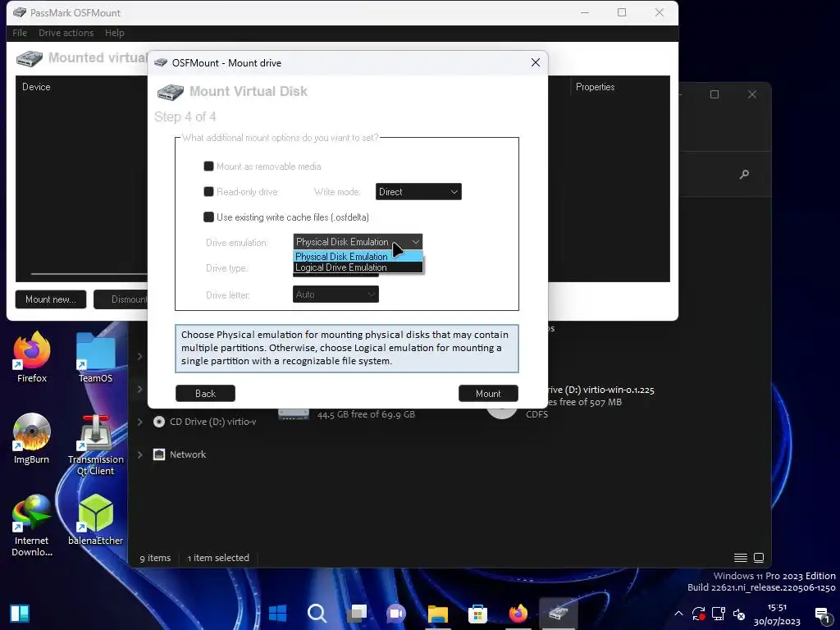
Task: Select local drive with 44.5 GB free
Action: point(348,413)
